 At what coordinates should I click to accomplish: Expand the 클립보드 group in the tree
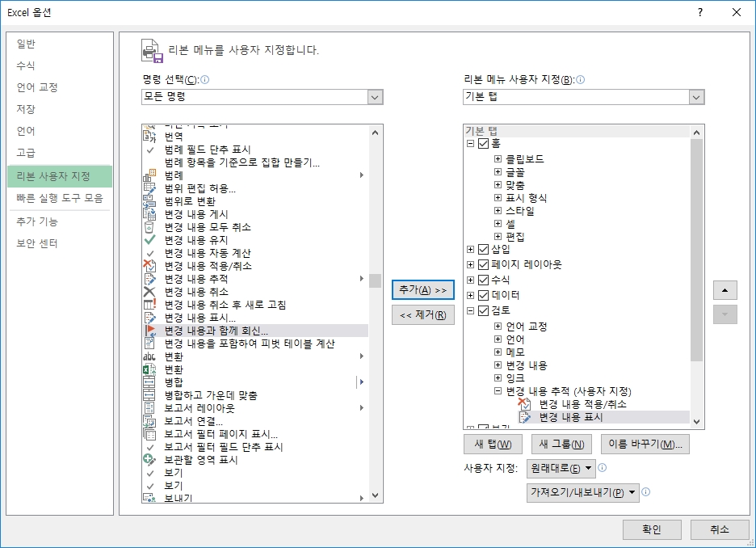(x=498, y=159)
